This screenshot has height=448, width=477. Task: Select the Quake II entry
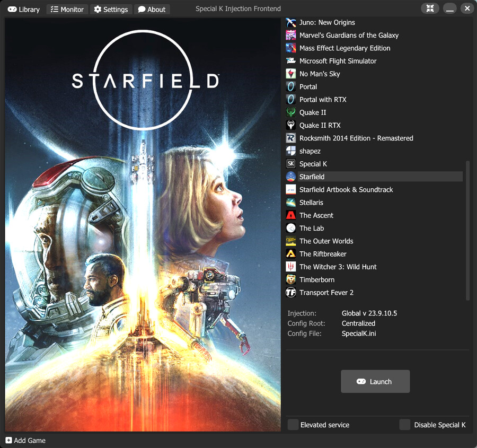coord(313,112)
